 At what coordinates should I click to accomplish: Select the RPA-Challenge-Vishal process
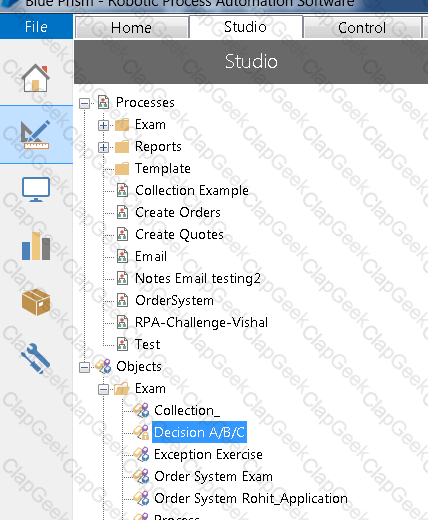201,322
